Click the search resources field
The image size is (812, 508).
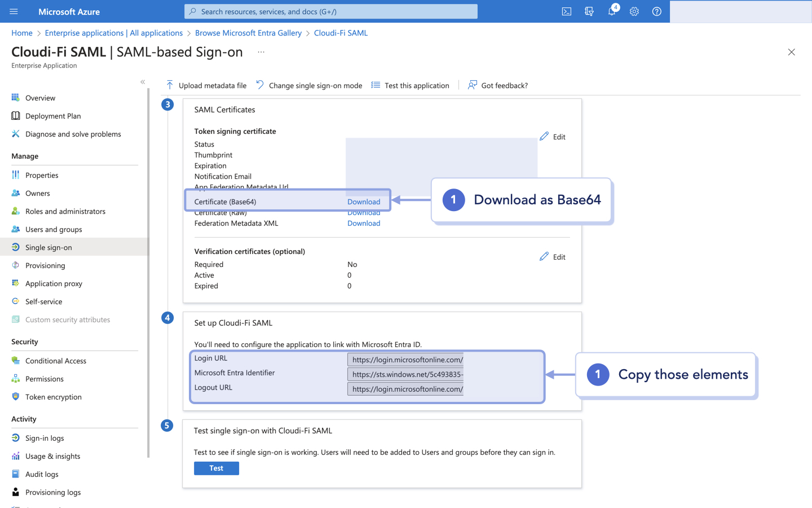(x=330, y=11)
